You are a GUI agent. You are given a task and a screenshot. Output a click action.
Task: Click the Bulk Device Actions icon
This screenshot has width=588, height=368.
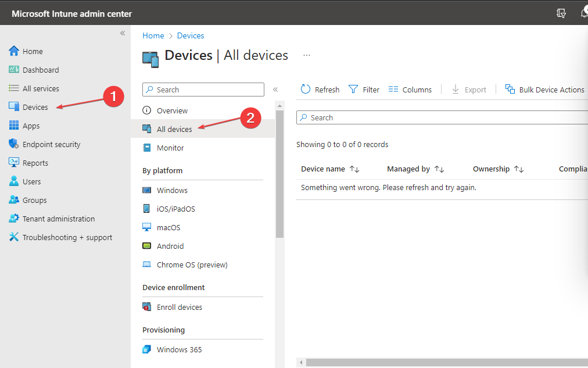[510, 89]
